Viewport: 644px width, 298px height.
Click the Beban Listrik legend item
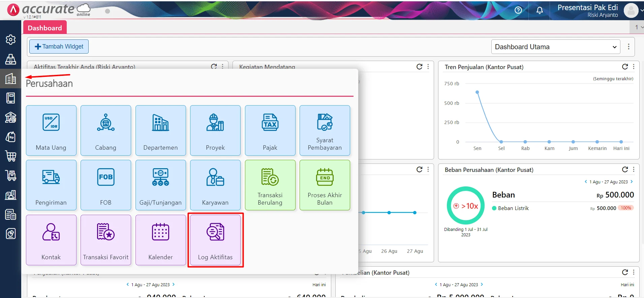point(513,208)
